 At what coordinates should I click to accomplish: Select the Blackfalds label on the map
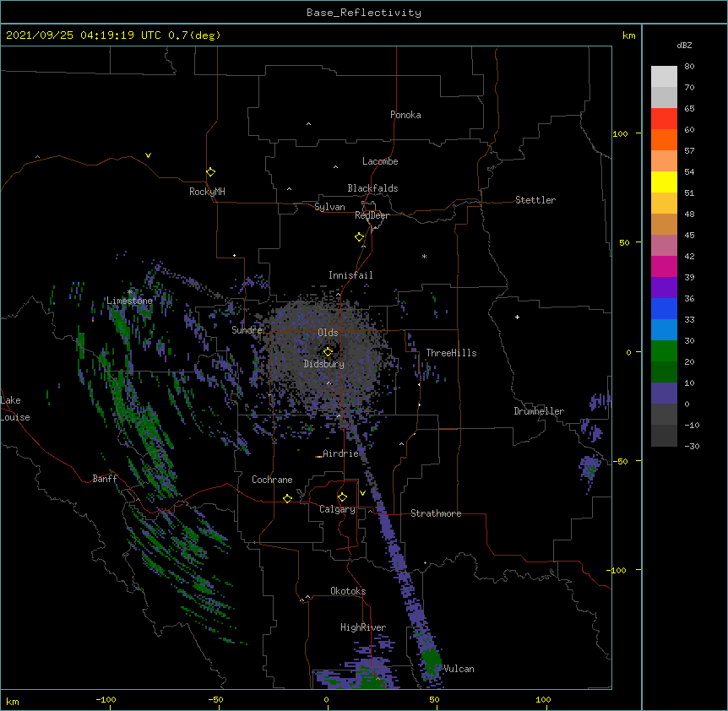point(372,188)
